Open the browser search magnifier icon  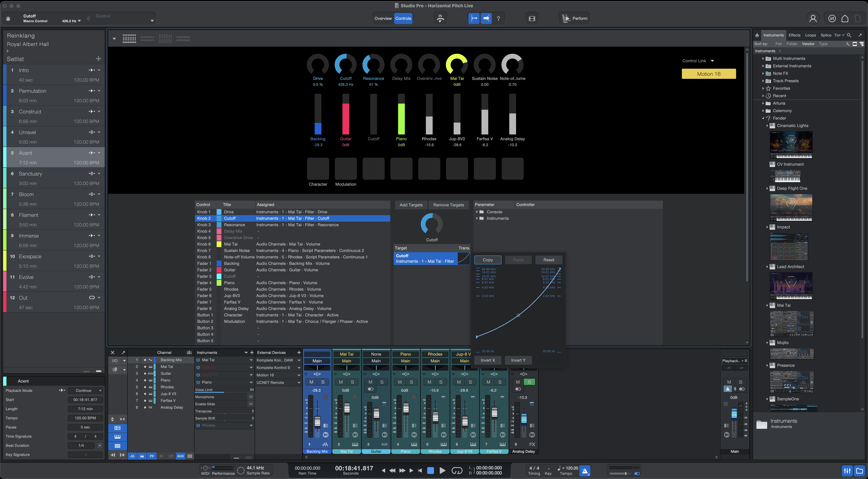849,35
